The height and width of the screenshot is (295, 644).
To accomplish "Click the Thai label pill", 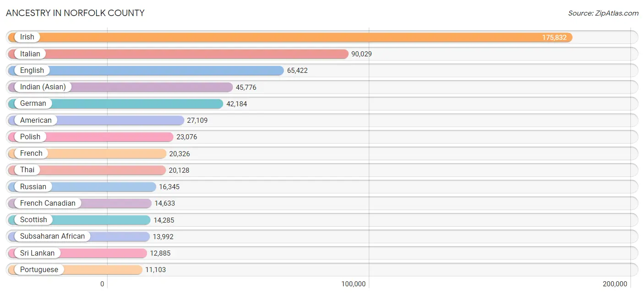I will [x=27, y=170].
